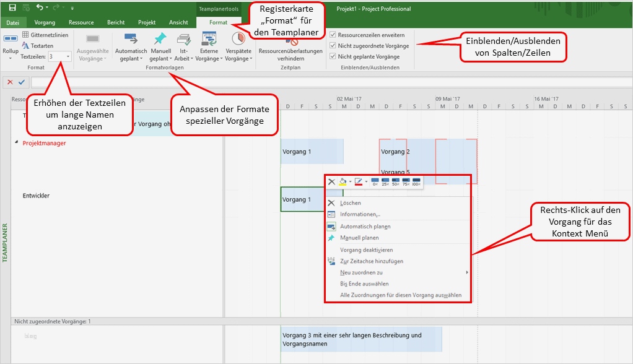This screenshot has width=633, height=364.
Task: Click the X delete icon in the mini toolbar
Action: click(331, 182)
